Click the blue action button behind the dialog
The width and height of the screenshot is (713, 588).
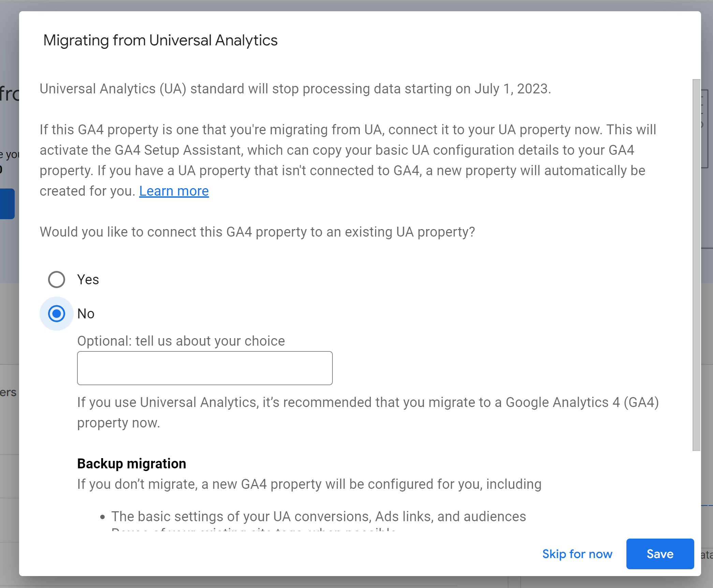(x=7, y=203)
